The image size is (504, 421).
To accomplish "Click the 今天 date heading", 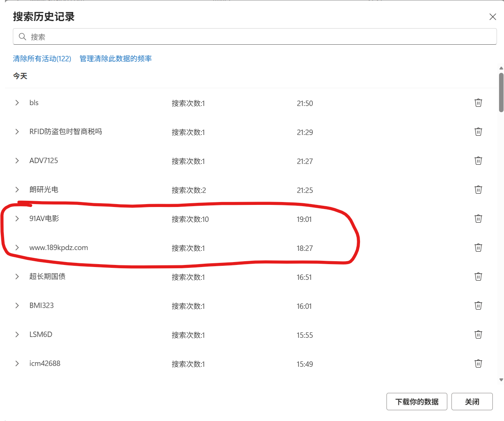I will 20,76.
